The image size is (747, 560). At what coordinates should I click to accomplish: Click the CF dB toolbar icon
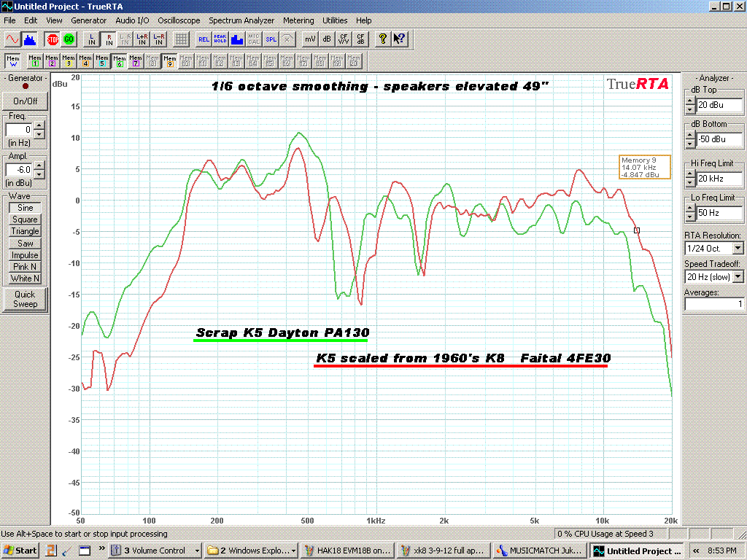(360, 39)
